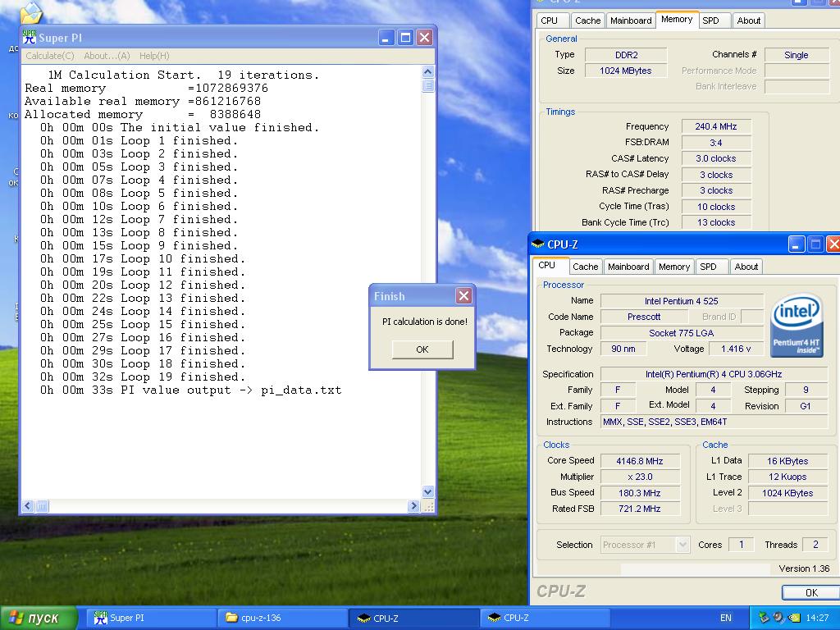Switch to About tab in front CPU-Z window
840x630 pixels.
click(x=746, y=267)
